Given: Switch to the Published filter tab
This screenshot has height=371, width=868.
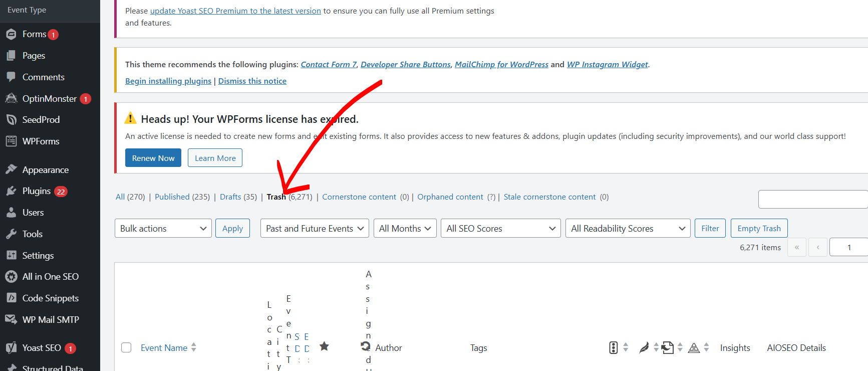Looking at the screenshot, I should (182, 197).
